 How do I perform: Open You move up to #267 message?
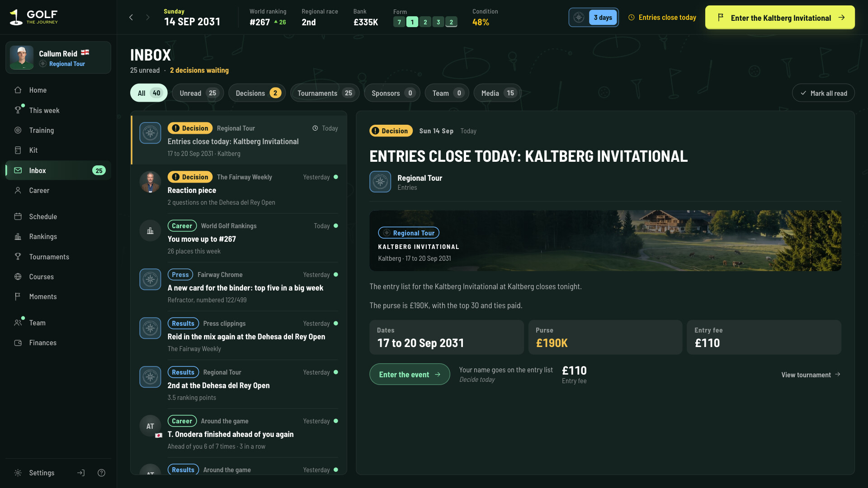click(x=239, y=238)
